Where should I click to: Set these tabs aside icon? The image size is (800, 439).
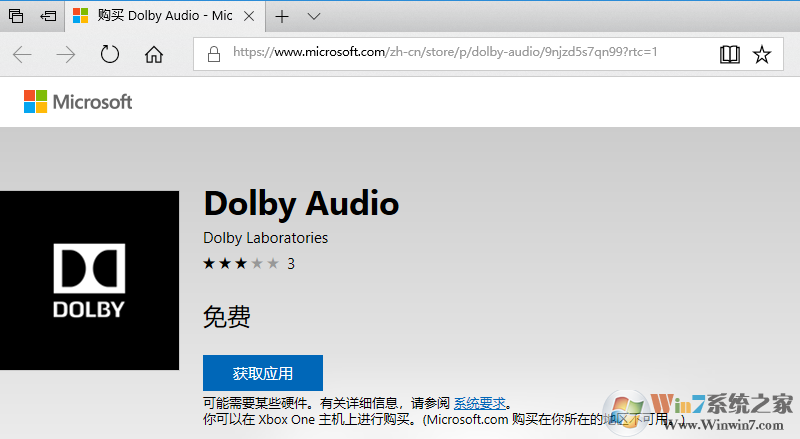point(48,16)
